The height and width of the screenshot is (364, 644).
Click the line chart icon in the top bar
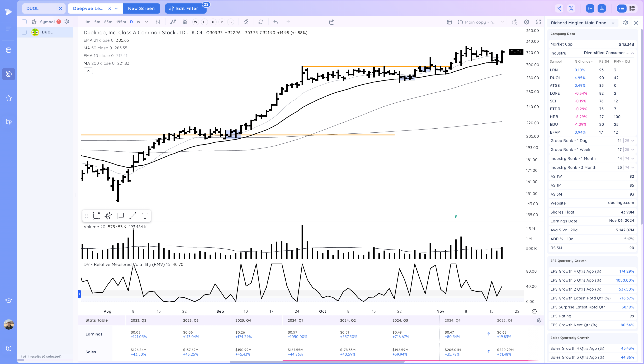pyautogui.click(x=590, y=9)
